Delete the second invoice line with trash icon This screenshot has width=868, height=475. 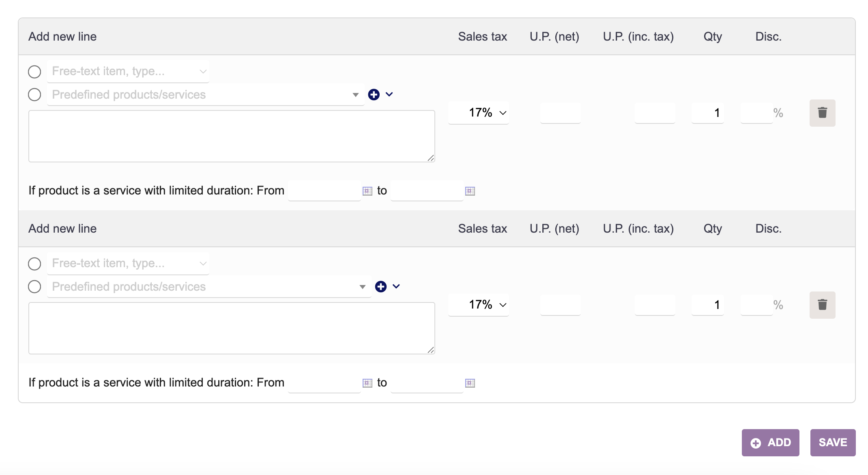tap(822, 305)
